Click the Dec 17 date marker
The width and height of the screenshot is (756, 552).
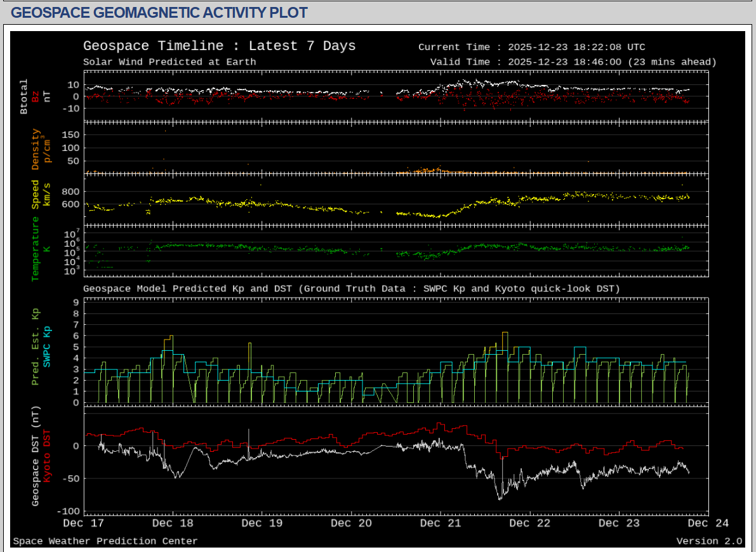pos(84,523)
